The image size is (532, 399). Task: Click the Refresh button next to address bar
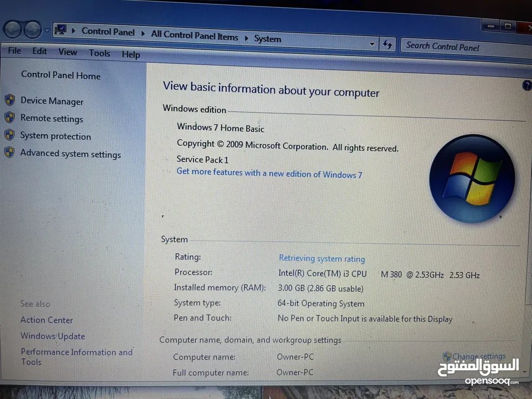387,44
